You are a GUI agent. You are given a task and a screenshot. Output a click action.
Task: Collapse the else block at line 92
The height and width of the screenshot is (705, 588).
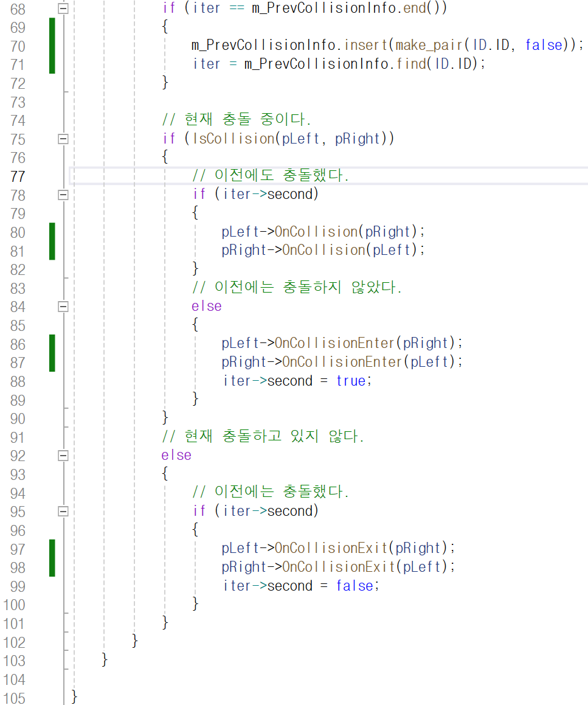point(63,456)
